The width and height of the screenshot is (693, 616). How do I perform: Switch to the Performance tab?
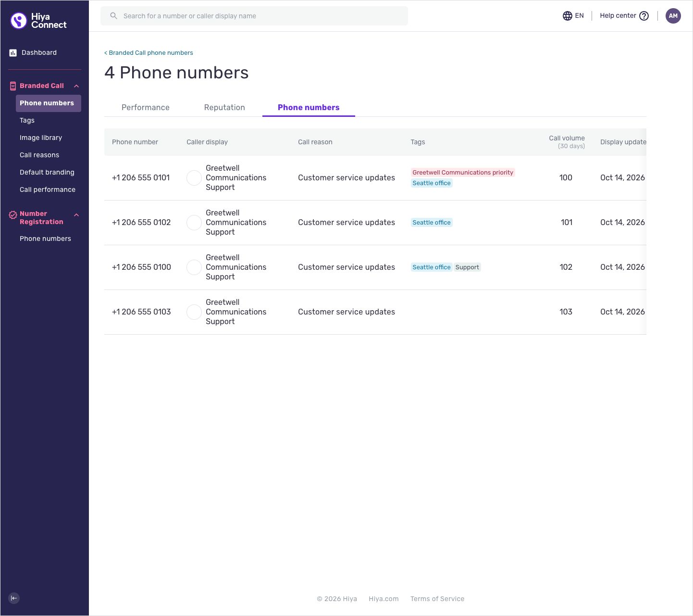point(146,107)
